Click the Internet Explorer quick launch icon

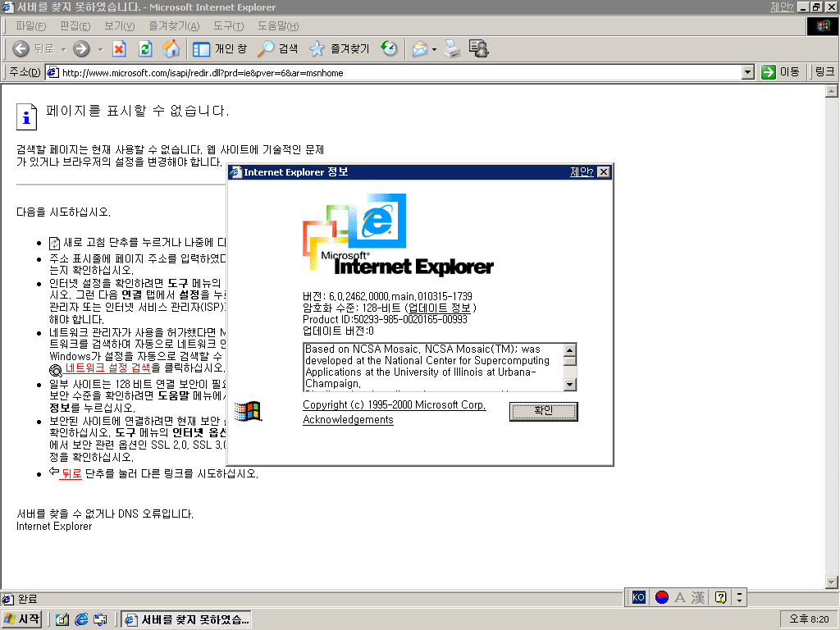[x=81, y=619]
